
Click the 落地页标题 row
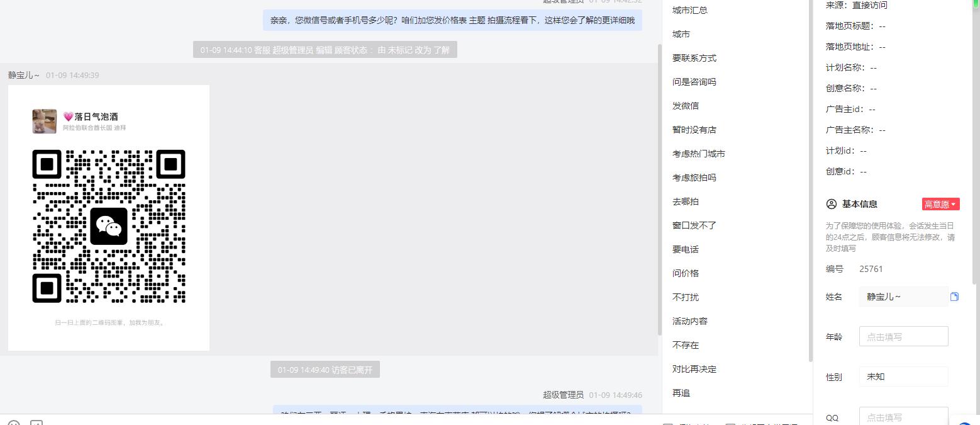(855, 26)
